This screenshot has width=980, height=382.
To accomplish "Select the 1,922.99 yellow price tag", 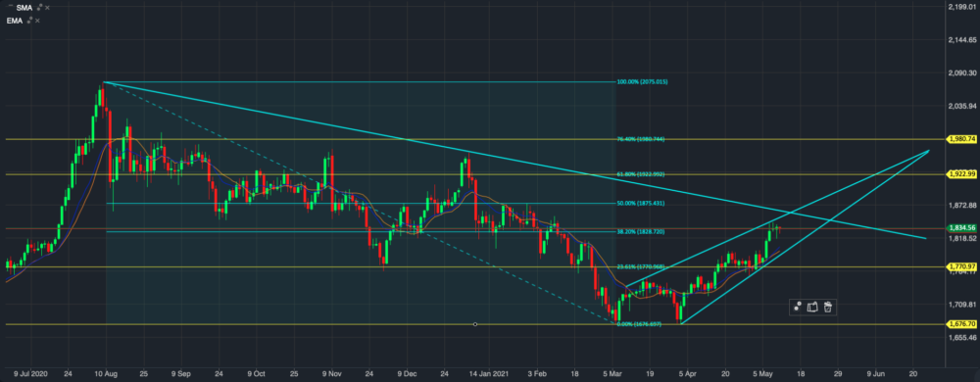I will tap(962, 174).
